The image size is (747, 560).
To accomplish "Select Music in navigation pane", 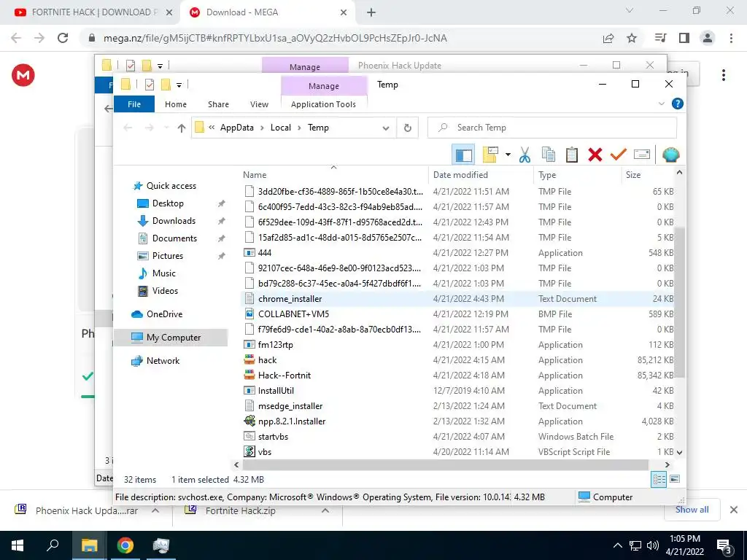I will click(x=164, y=273).
